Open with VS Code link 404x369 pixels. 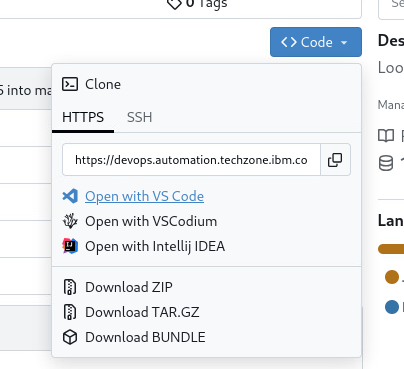pos(144,196)
